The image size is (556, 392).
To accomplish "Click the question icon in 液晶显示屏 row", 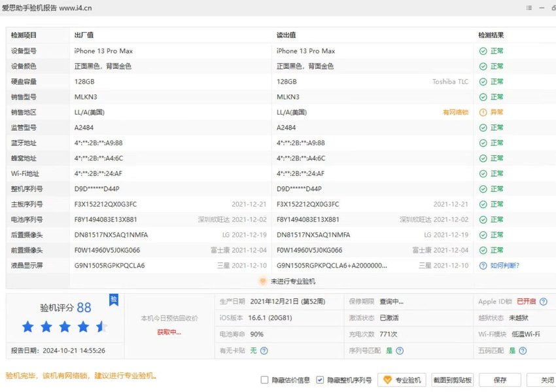I will pos(483,265).
